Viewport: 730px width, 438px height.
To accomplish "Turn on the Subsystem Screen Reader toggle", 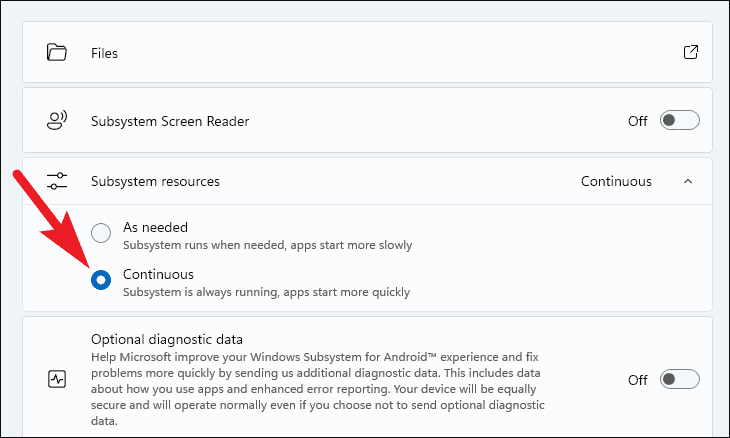I will point(680,121).
